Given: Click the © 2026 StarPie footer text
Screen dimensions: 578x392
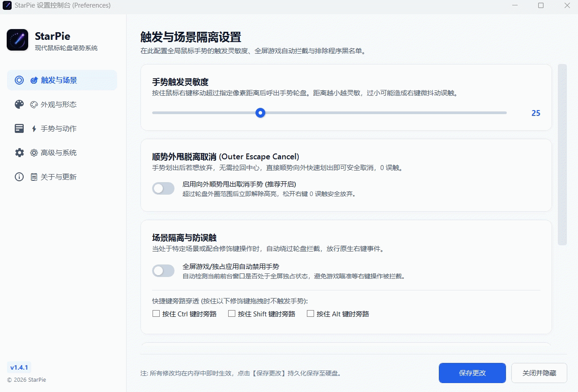Looking at the screenshot, I should coord(26,380).
